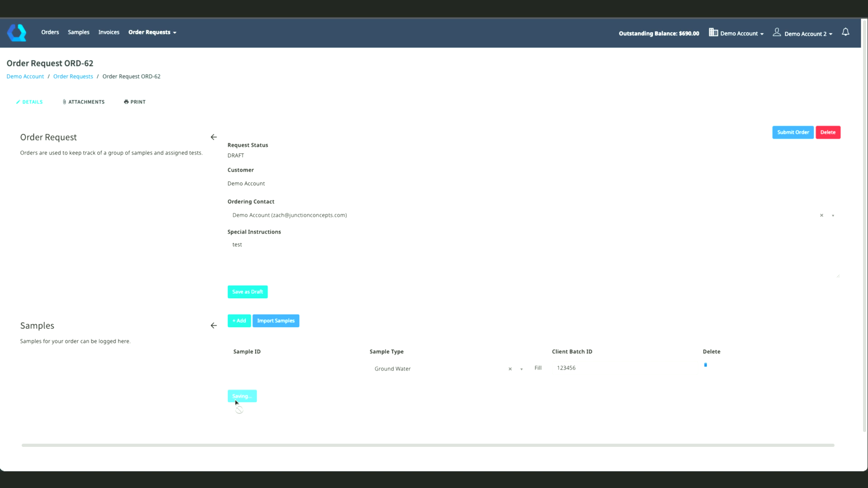Viewport: 868px width, 488px height.
Task: Clear the Ground Water sample type
Action: pyautogui.click(x=510, y=369)
